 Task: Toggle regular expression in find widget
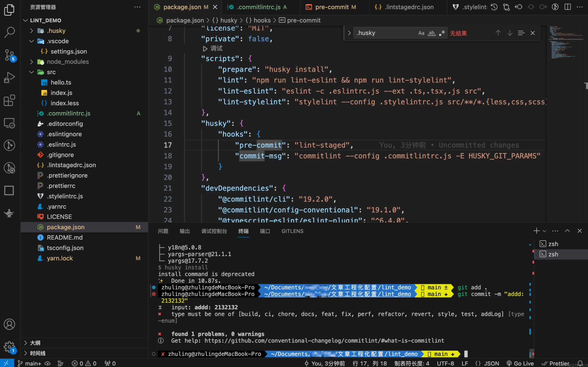click(x=442, y=33)
